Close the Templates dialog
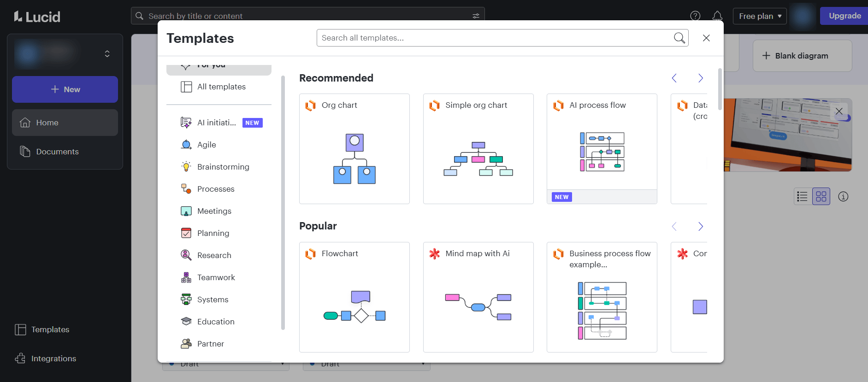The image size is (868, 382). [x=706, y=38]
